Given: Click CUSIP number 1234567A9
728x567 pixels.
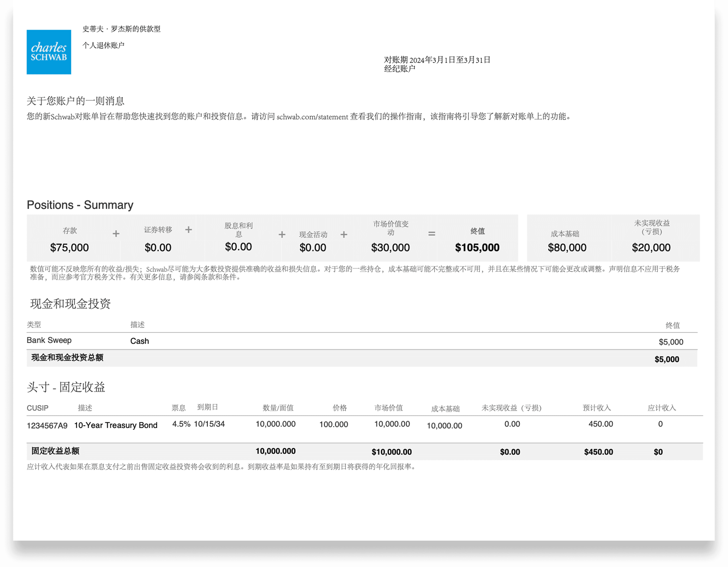Looking at the screenshot, I should (47, 426).
